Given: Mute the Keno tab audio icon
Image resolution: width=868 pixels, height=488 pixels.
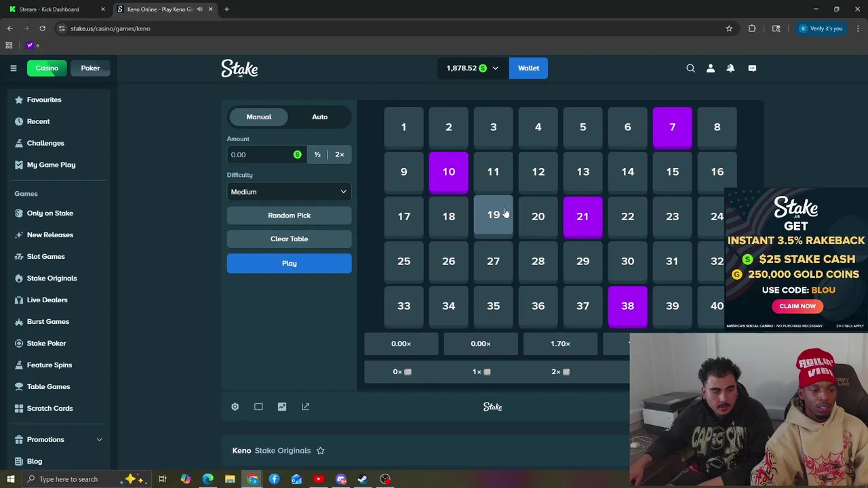Looking at the screenshot, I should (x=199, y=9).
